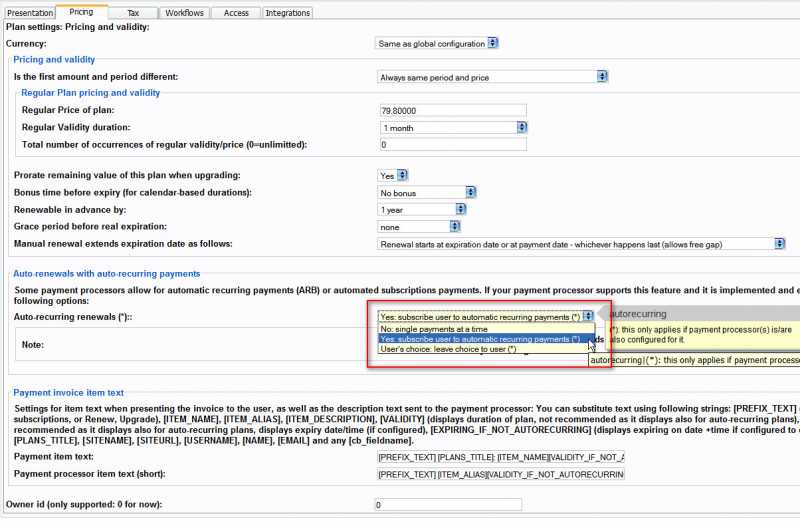Open 'Is the first amount and period different' dropdown
This screenshot has width=800, height=526.
tap(493, 77)
